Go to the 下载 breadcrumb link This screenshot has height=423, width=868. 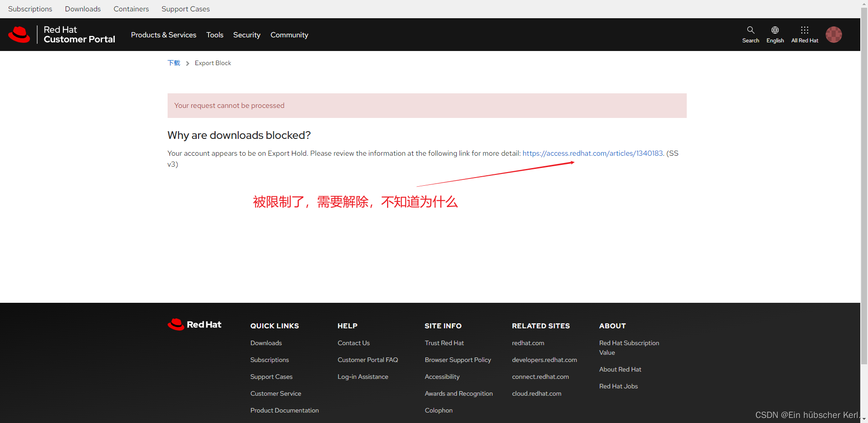point(174,63)
